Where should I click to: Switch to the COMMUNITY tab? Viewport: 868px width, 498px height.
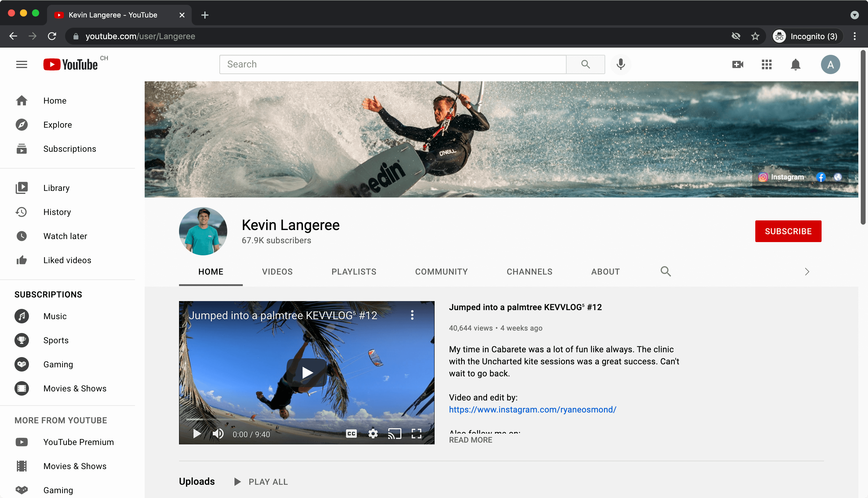point(441,272)
